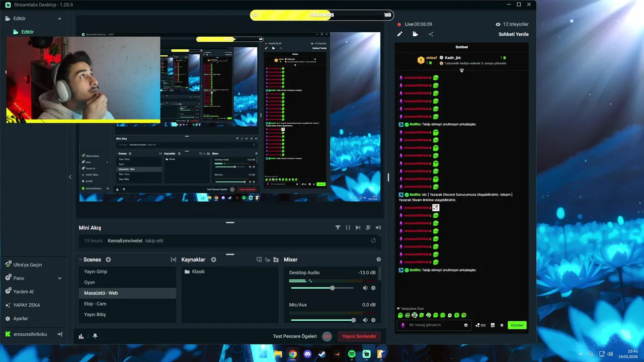The image size is (644, 362).
Task: Open Mixer advanced audio settings gear
Action: click(378, 259)
